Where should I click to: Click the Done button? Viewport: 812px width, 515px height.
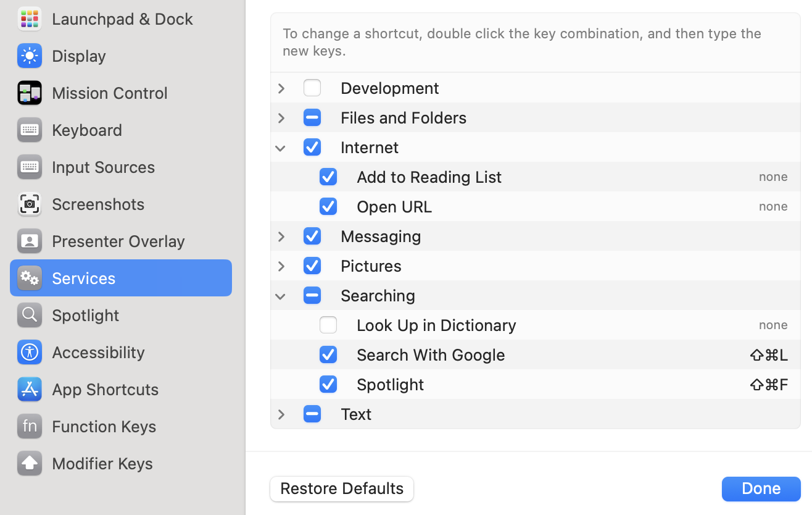(761, 488)
